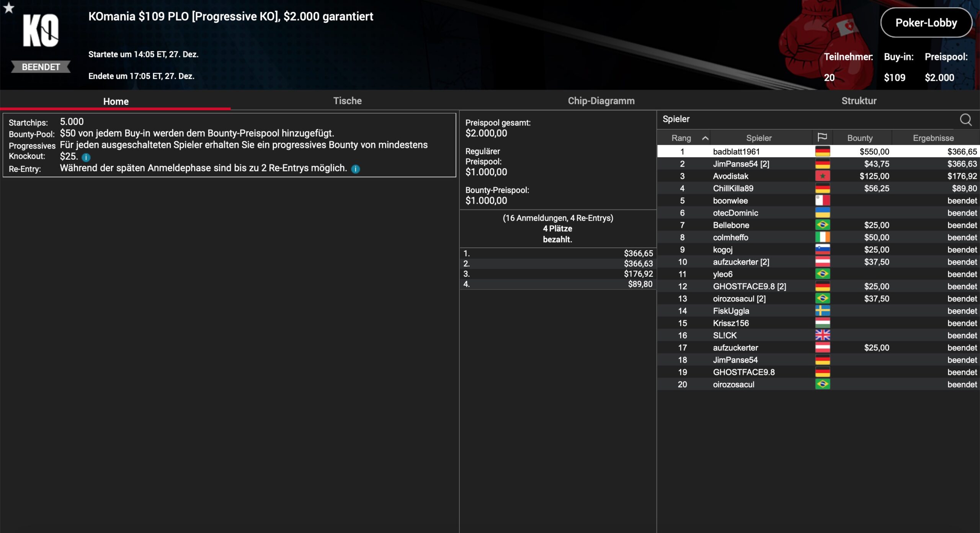Click the flag column header icon
980x533 pixels.
(822, 137)
